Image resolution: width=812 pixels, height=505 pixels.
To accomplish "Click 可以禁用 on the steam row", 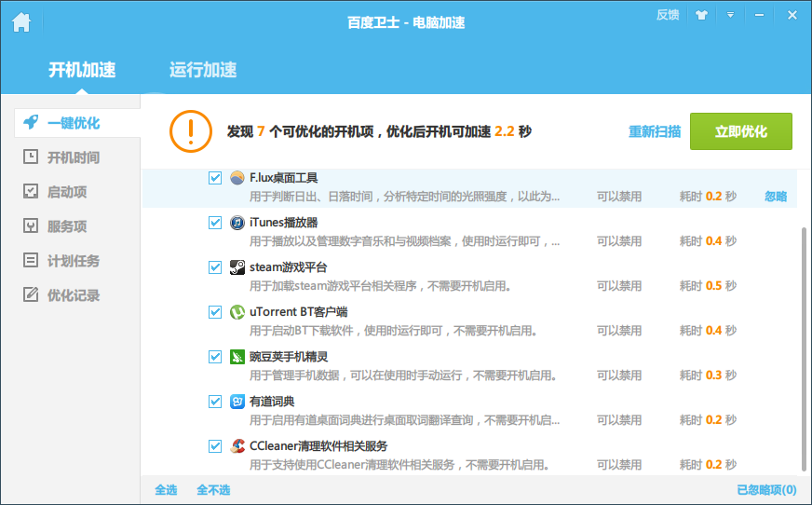I will [x=619, y=286].
